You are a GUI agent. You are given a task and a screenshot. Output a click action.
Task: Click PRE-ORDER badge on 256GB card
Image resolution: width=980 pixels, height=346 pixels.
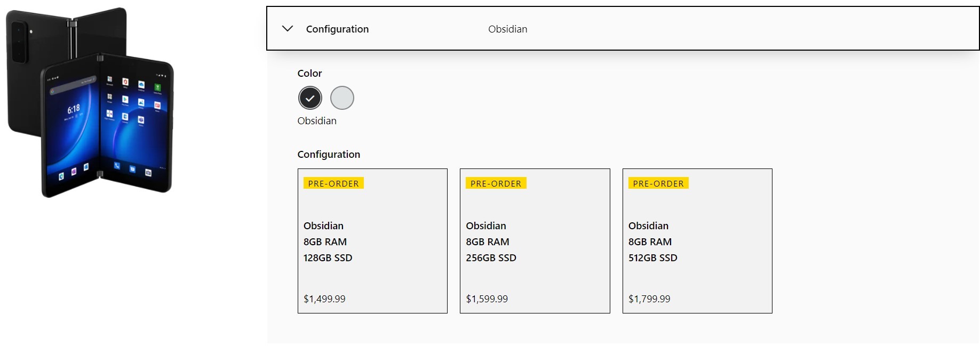[x=496, y=183]
